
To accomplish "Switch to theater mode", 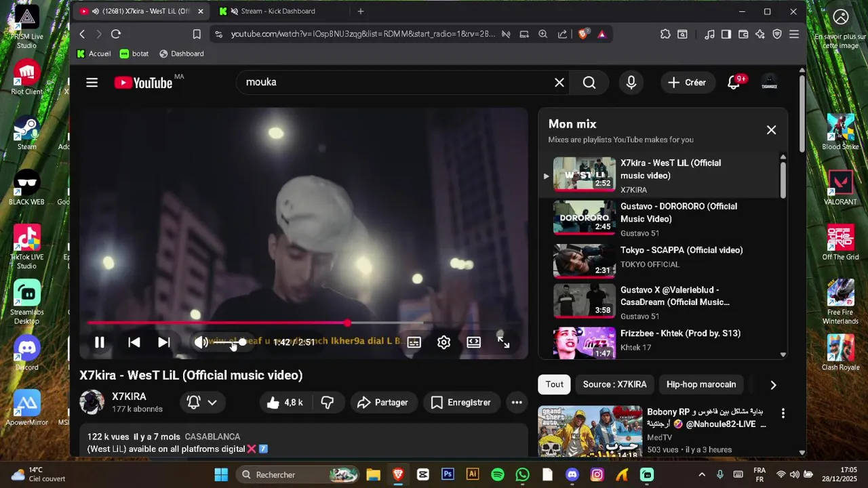I will (x=473, y=342).
